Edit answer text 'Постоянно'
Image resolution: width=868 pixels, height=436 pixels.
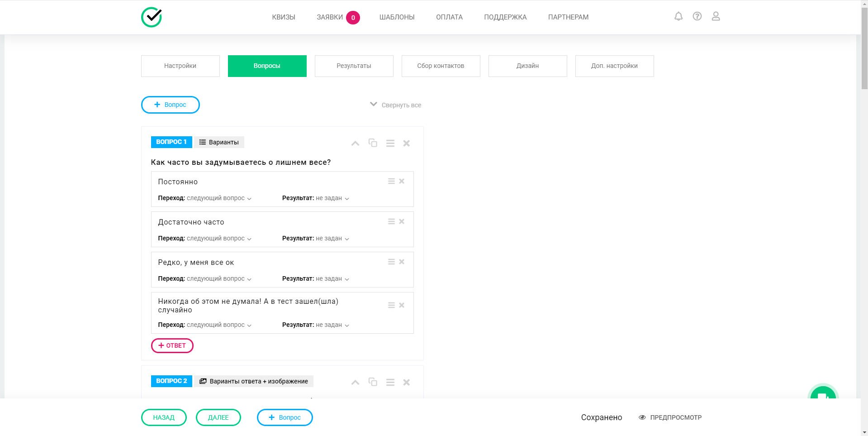[x=178, y=182]
